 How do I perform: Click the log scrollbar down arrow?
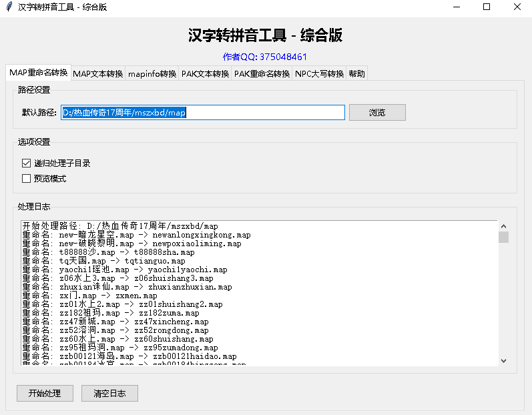pyautogui.click(x=503, y=360)
